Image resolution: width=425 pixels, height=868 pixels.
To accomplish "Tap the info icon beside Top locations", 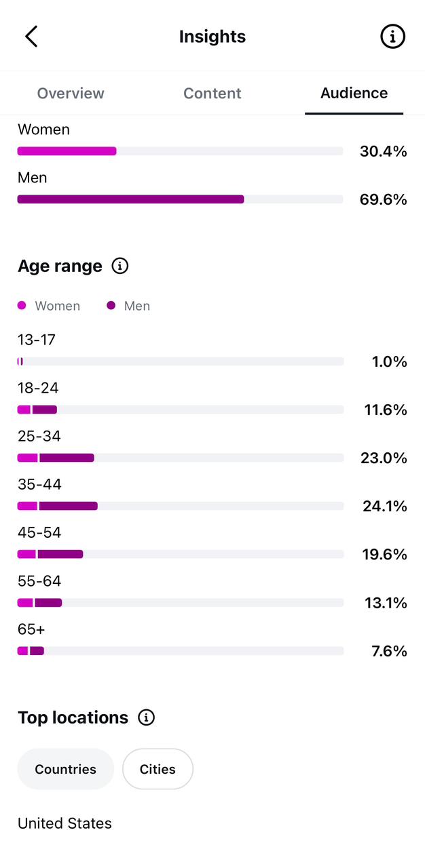I will tap(146, 717).
